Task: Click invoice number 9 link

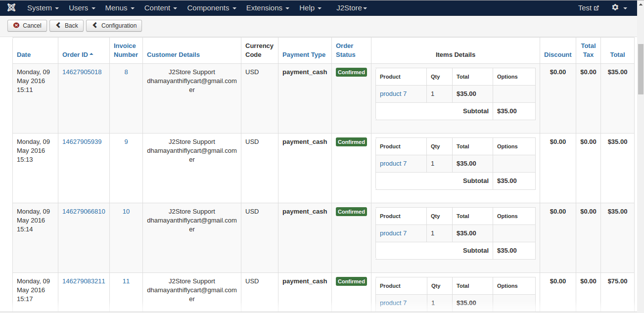Action: coord(126,142)
